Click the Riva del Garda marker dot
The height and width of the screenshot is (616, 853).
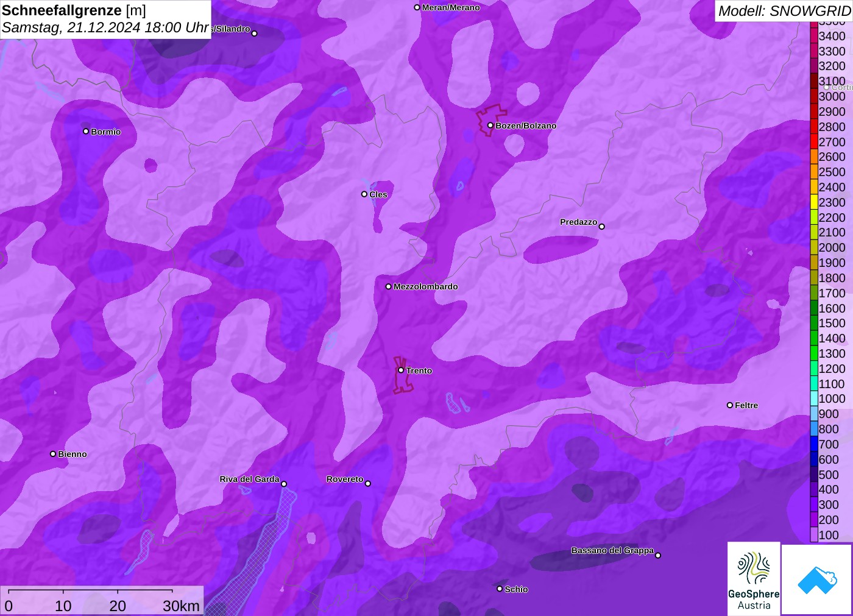pos(284,484)
